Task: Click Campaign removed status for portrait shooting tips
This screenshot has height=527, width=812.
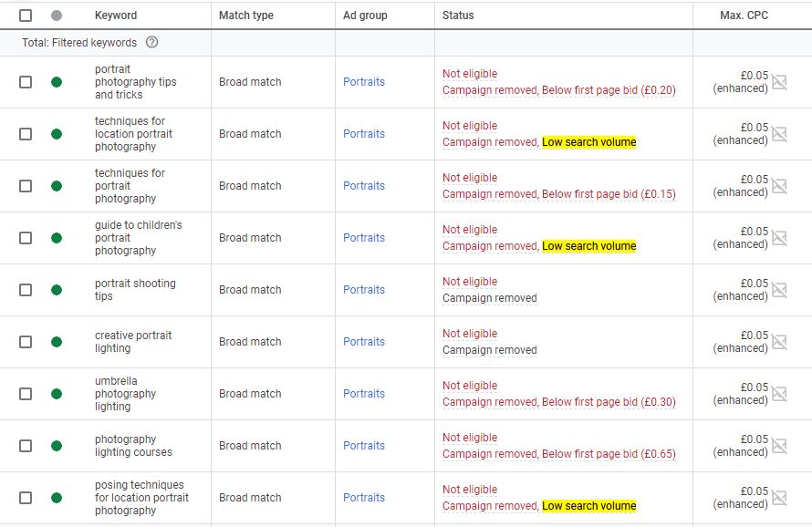Action: coord(489,298)
